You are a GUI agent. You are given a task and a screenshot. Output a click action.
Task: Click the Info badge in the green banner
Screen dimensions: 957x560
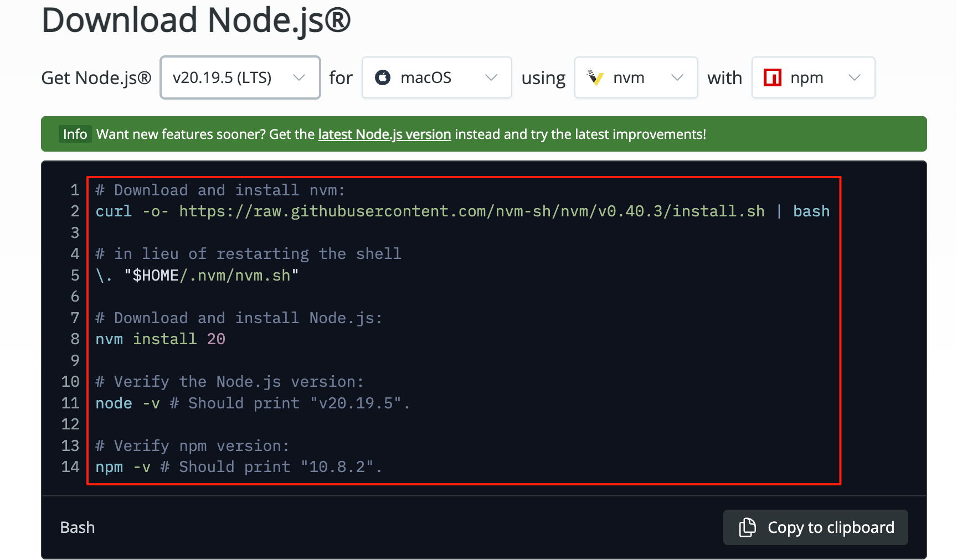pos(75,134)
